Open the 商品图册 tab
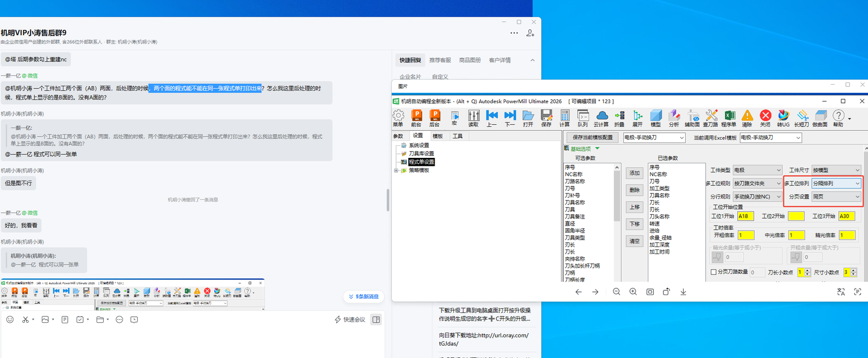 [470, 60]
